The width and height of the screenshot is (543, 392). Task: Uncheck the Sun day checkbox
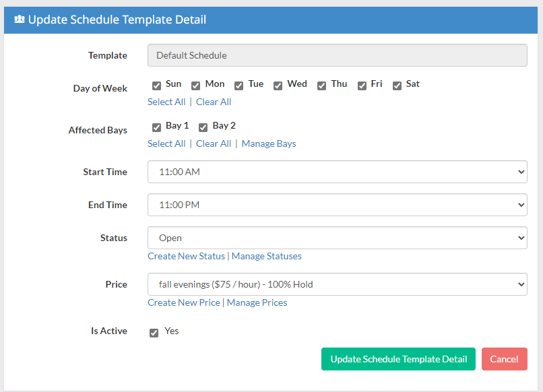pos(156,86)
